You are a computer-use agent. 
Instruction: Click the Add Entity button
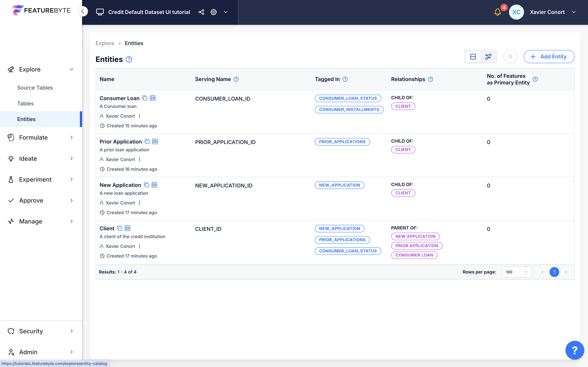(x=549, y=57)
